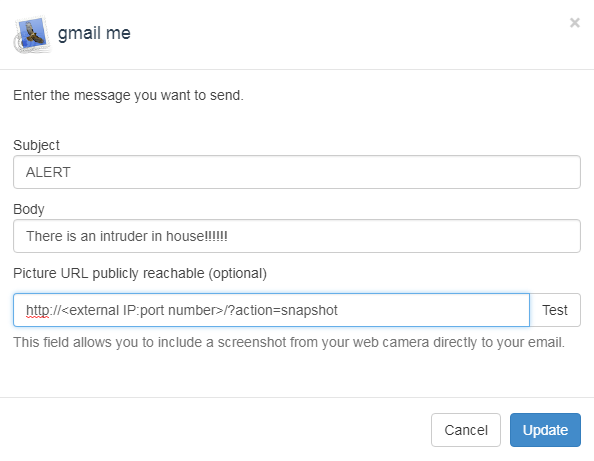
Task: Click the Picture URL publicly reachable label
Action: click(x=140, y=273)
